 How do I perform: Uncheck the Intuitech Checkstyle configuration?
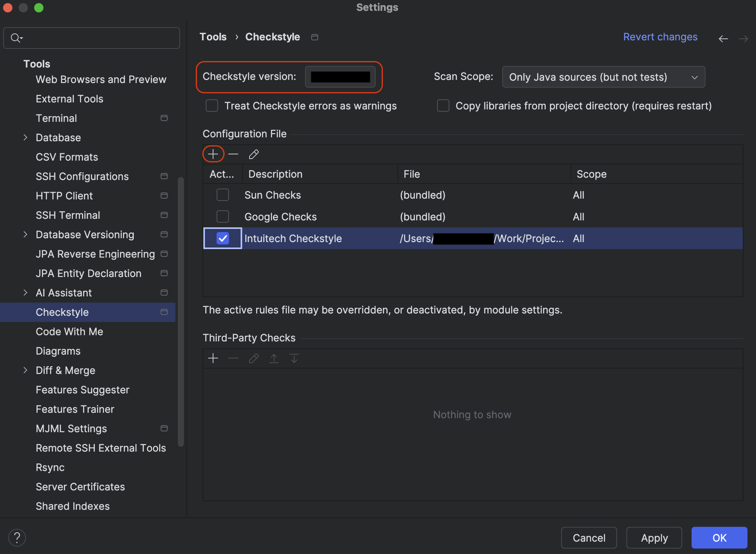click(223, 238)
